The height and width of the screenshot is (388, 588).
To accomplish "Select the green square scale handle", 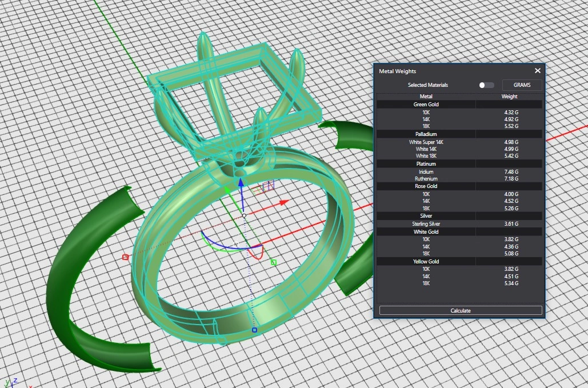I will tap(273, 262).
